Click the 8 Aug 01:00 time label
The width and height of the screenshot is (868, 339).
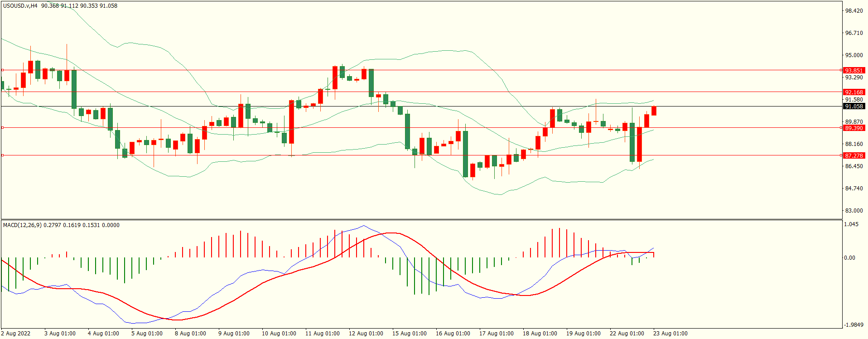coord(190,334)
